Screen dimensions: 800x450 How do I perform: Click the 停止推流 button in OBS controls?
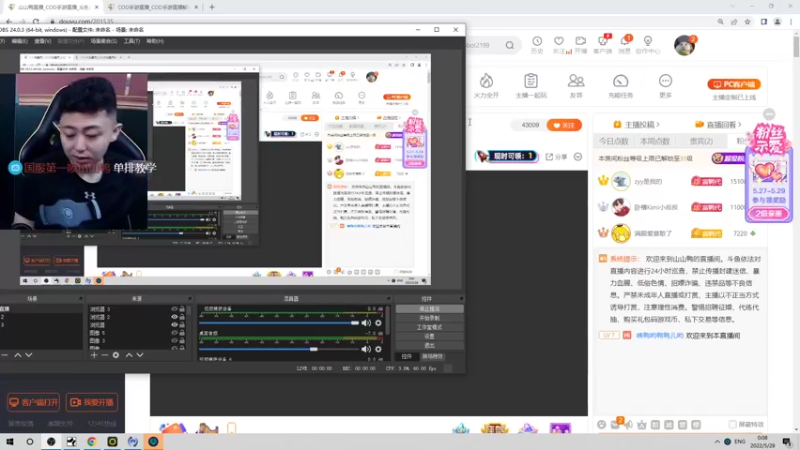429,309
